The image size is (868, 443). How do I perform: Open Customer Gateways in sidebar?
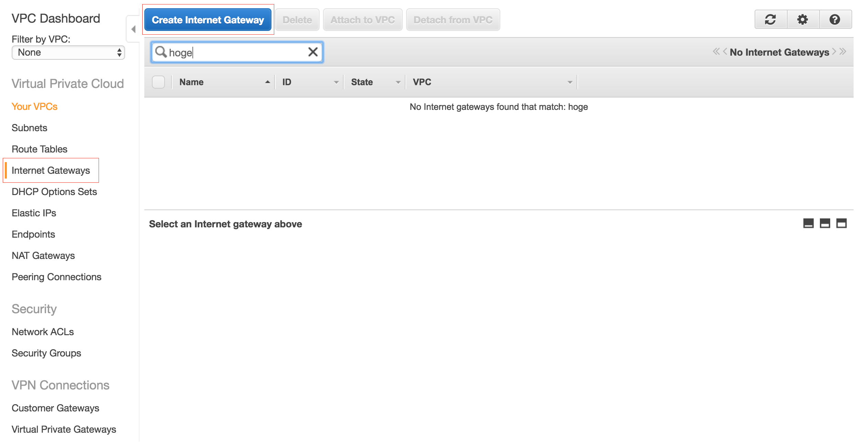tap(55, 408)
